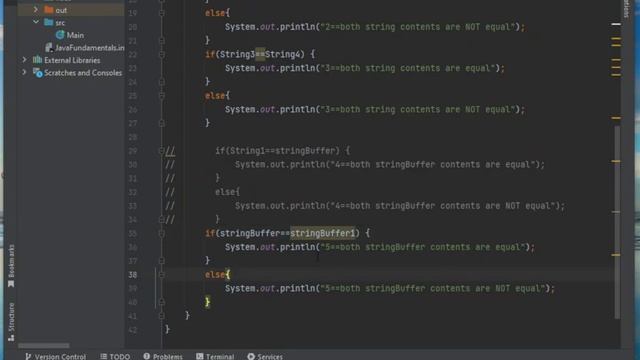Click "5==both stringBuffer contents are equal" string
The height and width of the screenshot is (360, 640).
pos(422,247)
